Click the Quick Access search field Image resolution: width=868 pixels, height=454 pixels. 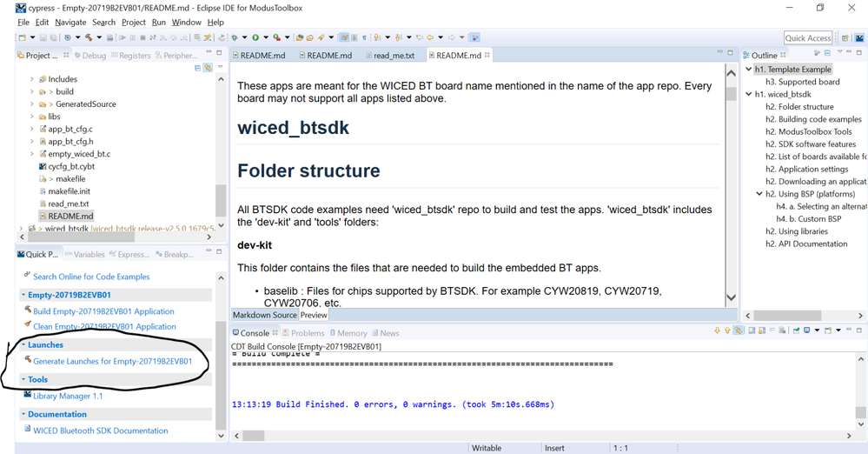[808, 37]
